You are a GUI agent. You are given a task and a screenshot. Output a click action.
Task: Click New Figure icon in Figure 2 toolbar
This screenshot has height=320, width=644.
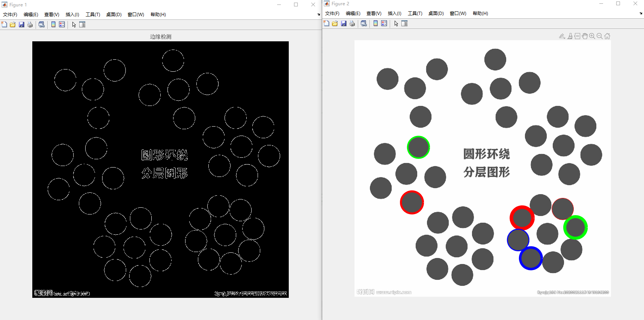pyautogui.click(x=326, y=23)
